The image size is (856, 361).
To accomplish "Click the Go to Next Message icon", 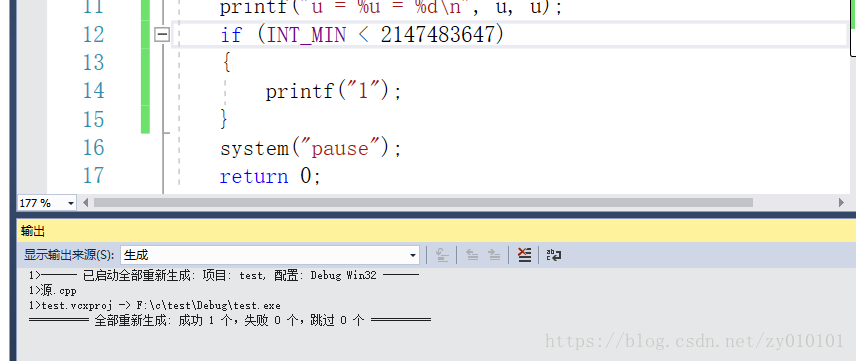I will [494, 255].
